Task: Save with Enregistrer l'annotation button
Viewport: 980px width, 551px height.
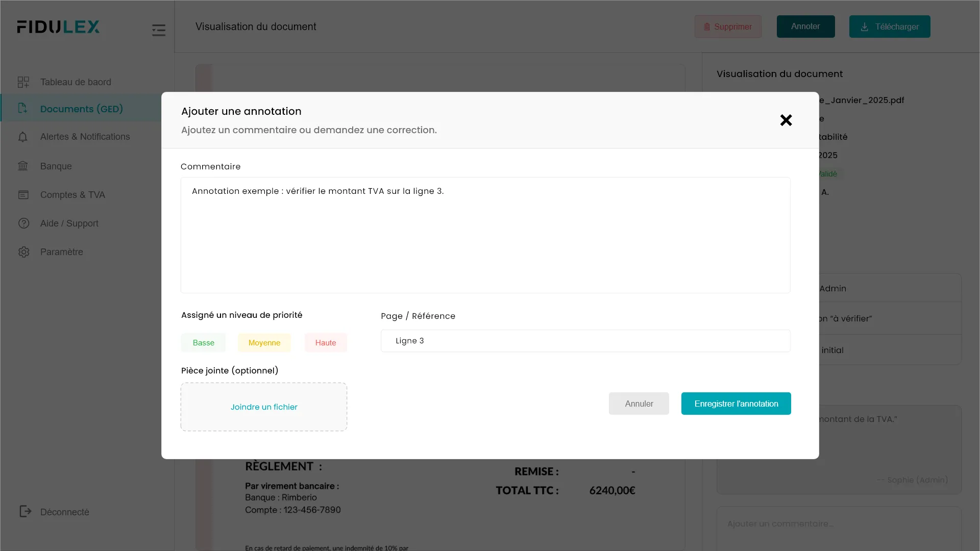Action: [x=736, y=404]
